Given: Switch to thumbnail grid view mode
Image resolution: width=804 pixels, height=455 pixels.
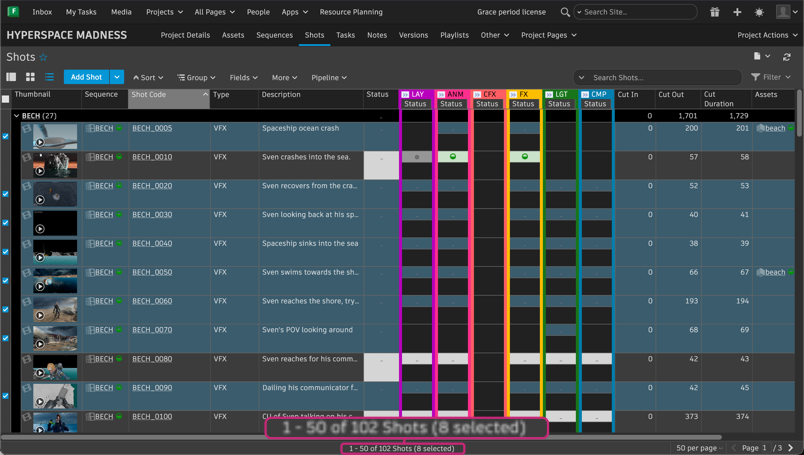Looking at the screenshot, I should tap(30, 77).
